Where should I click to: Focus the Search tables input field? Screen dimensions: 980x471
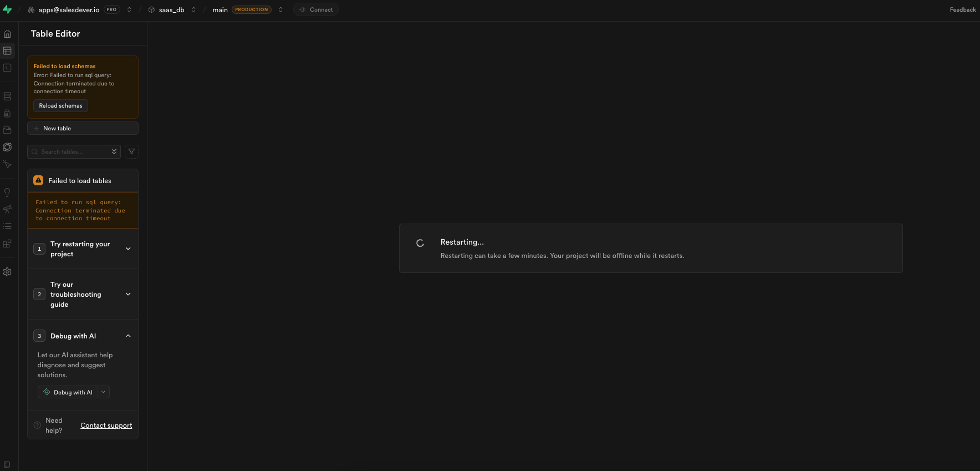tap(74, 151)
